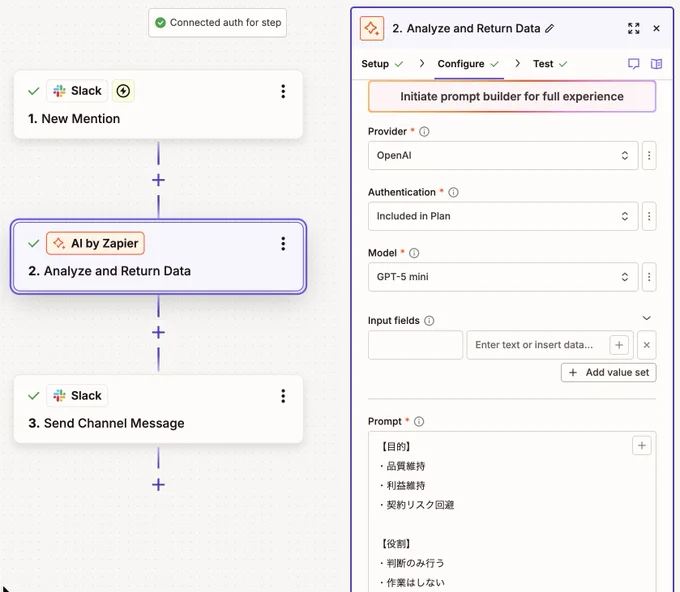This screenshot has height=592, width=680.
Task: Click the AI by Zapier icon in panel header
Action: (x=372, y=29)
